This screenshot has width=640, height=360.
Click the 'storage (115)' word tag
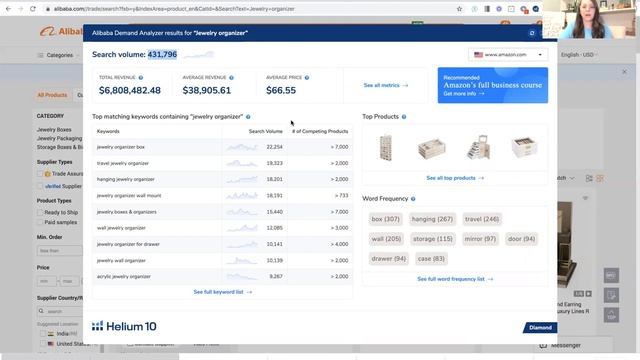coord(433,239)
